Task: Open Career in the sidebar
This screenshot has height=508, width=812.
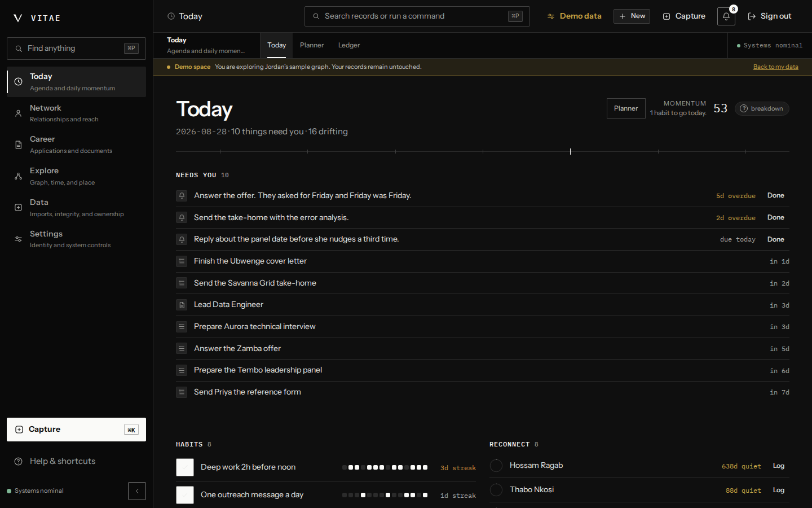Action: (76, 144)
